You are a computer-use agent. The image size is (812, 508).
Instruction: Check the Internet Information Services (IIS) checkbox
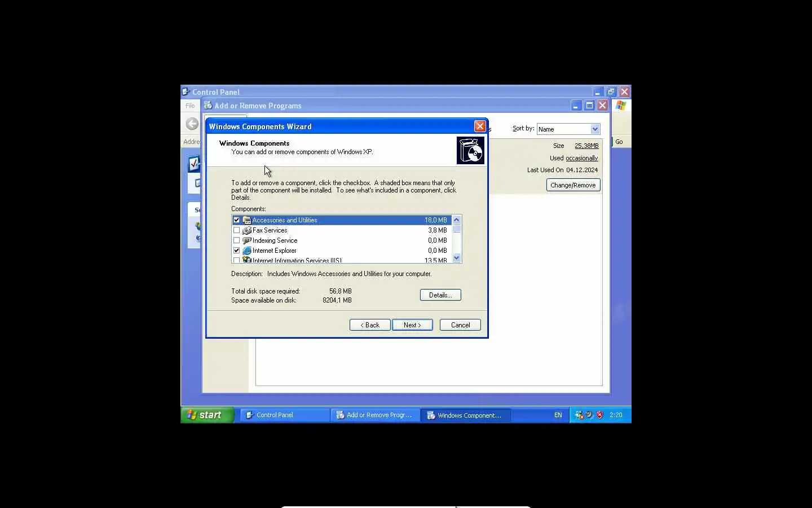click(x=236, y=260)
